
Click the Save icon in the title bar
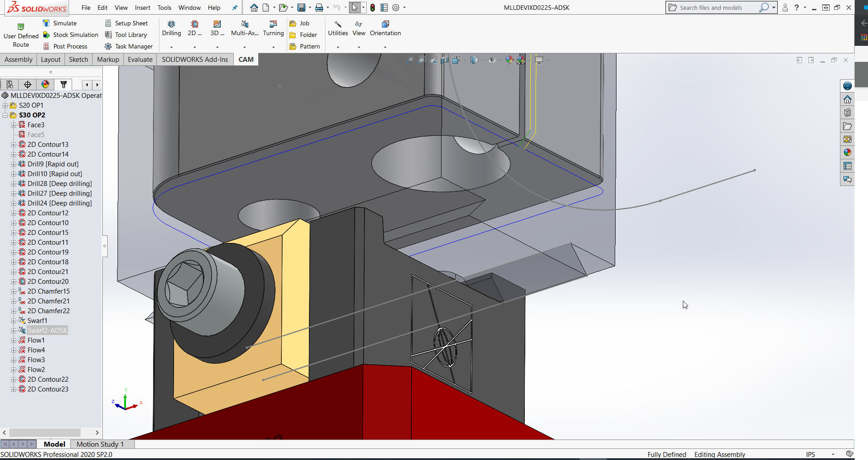coord(301,8)
